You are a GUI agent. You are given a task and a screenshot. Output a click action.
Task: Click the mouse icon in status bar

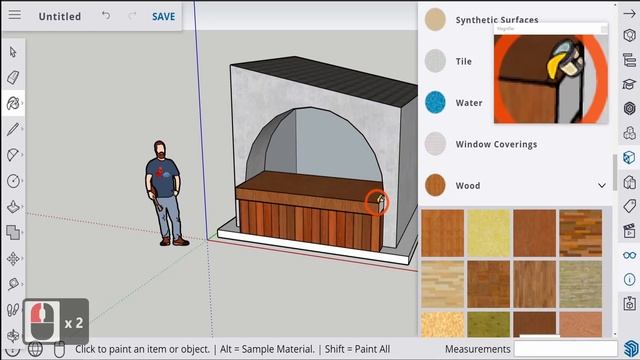[x=59, y=349]
